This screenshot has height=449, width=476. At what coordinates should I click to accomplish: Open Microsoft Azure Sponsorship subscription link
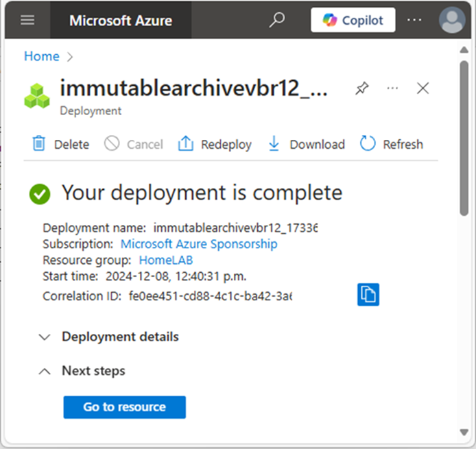199,244
